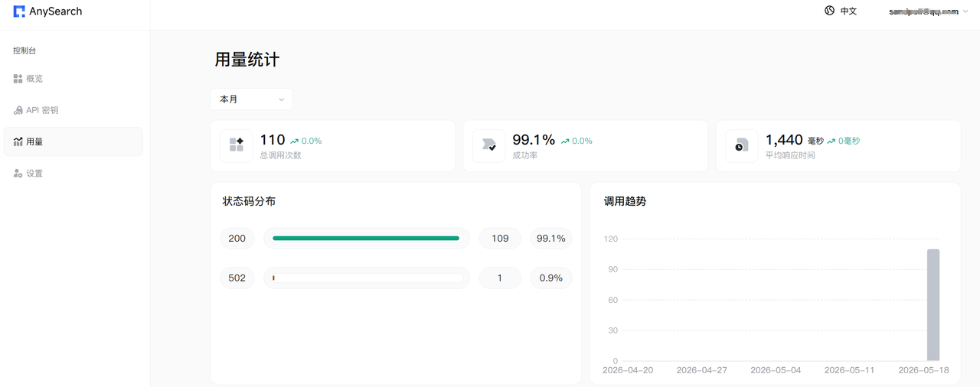
Task: Click trend arrow next to 0毫秒
Action: (x=831, y=141)
